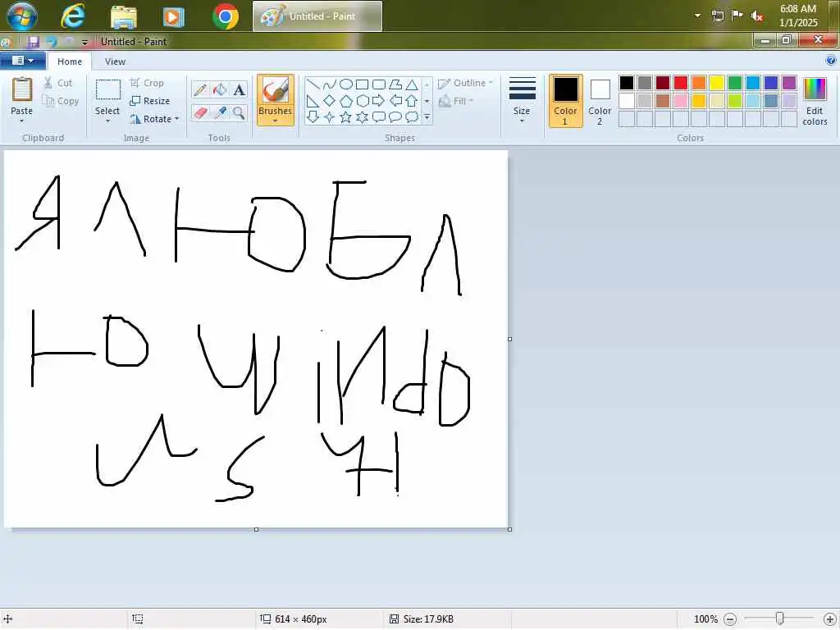Switch to the Home ribbon tab
This screenshot has height=630, width=840.
70,62
